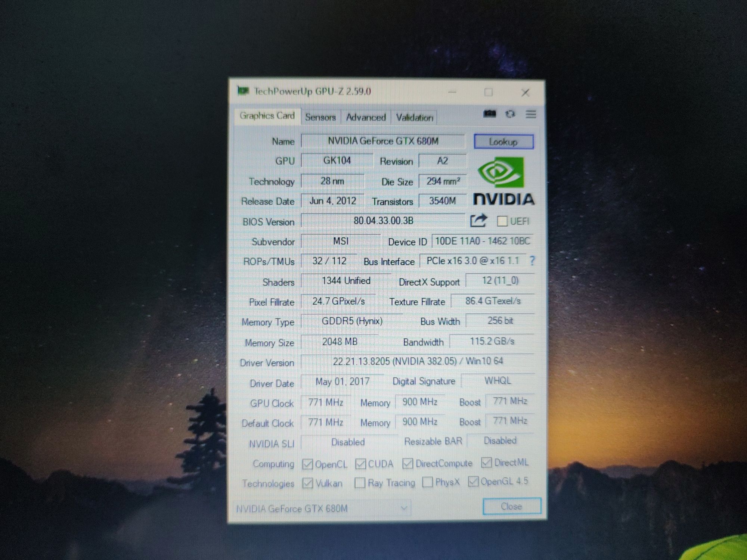Viewport: 747px width, 560px height.
Task: Click the Bandwidth value 115.2 GB/s
Action: tap(492, 341)
